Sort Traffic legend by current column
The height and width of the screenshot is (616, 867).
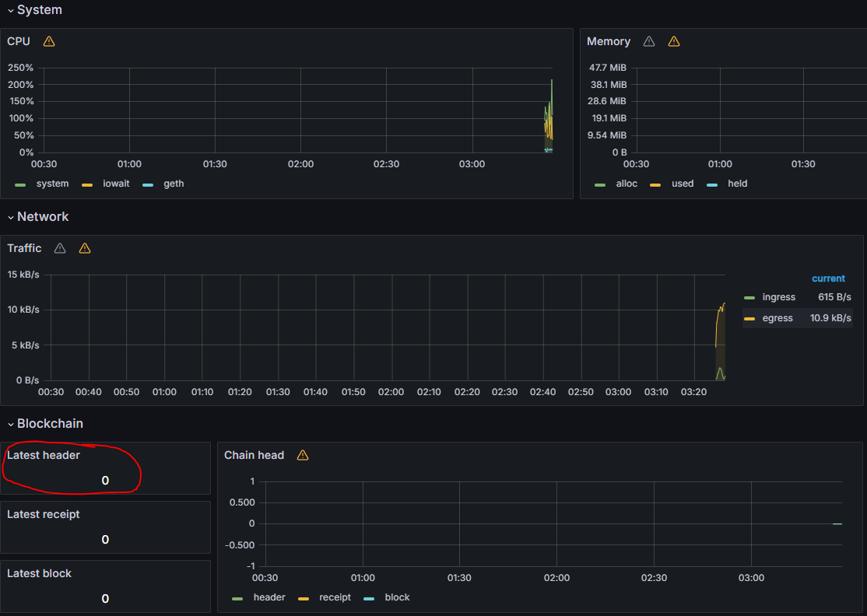click(x=828, y=278)
